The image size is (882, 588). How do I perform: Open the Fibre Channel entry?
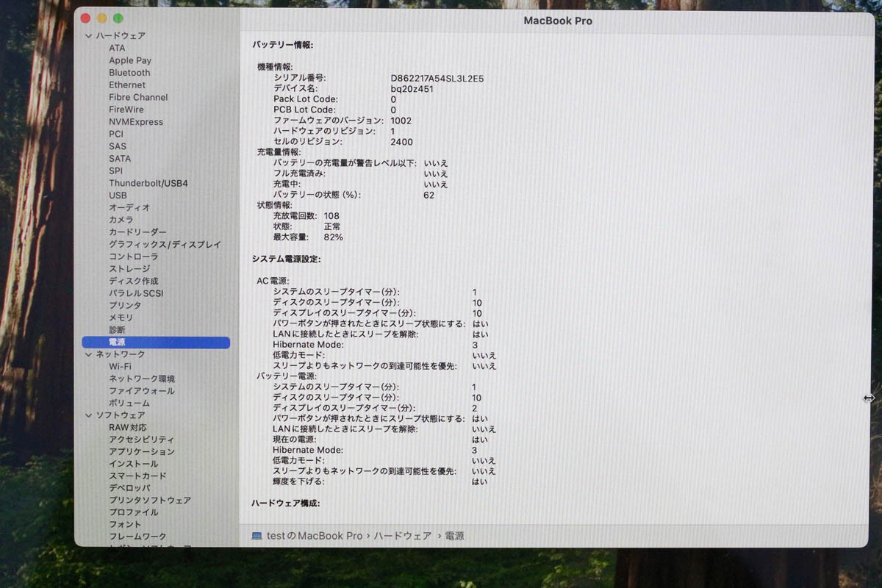click(138, 97)
